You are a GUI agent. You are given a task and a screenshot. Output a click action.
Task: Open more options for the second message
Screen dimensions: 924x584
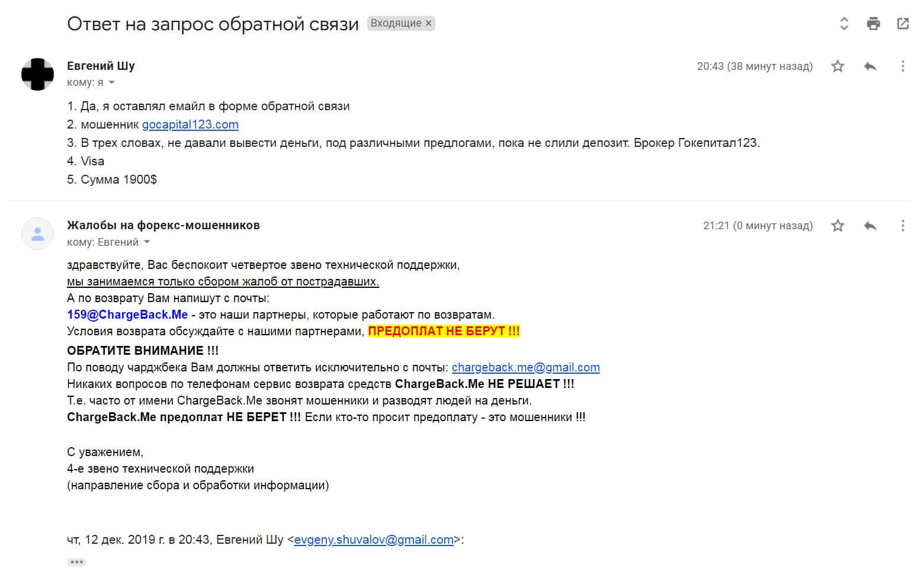(x=903, y=226)
